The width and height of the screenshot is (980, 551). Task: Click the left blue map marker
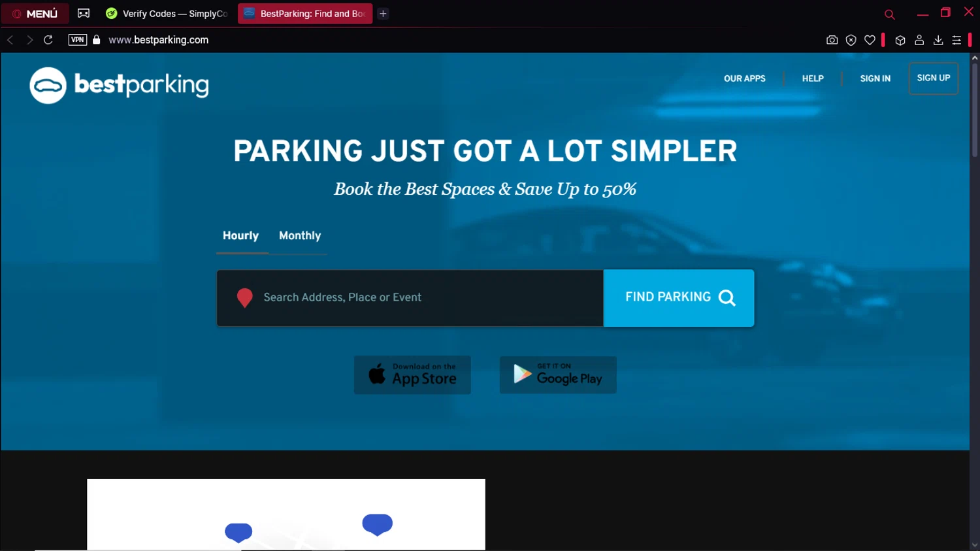point(238,532)
